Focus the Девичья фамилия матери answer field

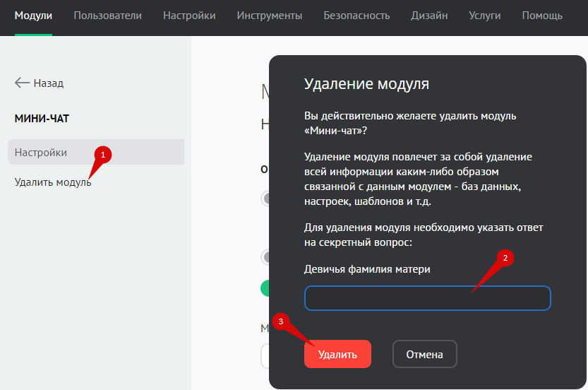tap(427, 298)
